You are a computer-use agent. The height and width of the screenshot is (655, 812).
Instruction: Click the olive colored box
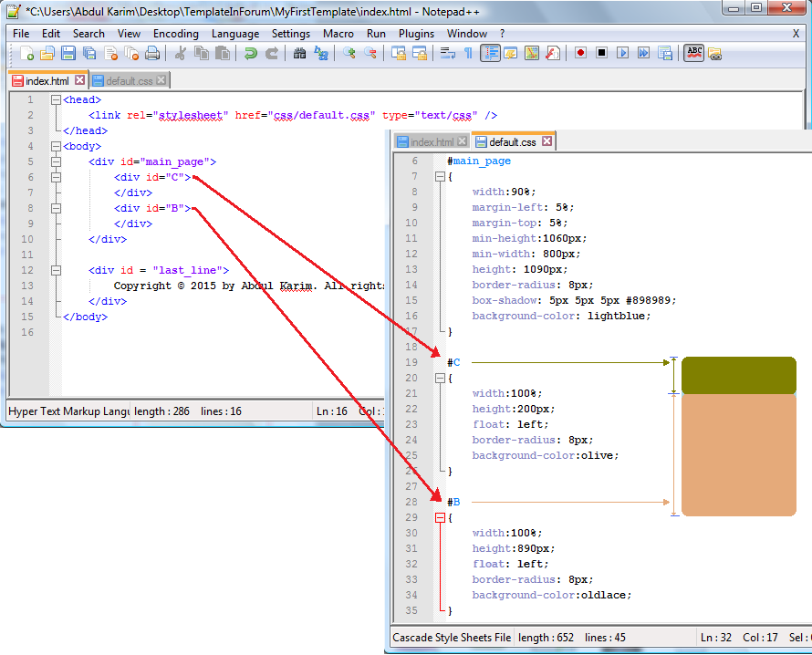pyautogui.click(x=738, y=375)
